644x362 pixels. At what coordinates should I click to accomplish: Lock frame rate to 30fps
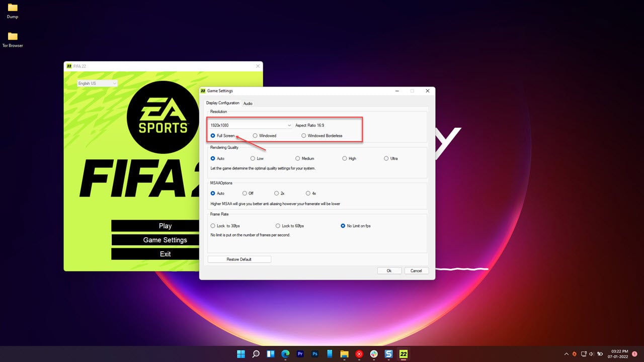(225, 226)
